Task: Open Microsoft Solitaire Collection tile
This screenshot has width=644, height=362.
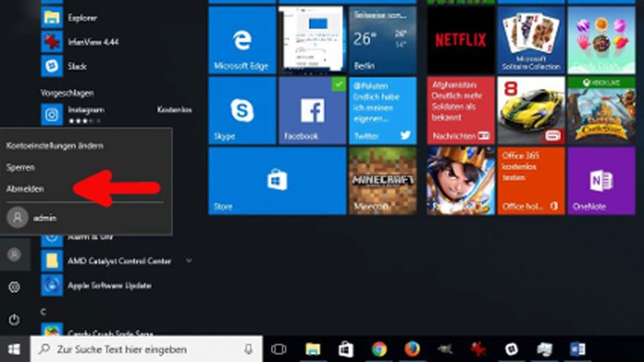Action: [531, 40]
